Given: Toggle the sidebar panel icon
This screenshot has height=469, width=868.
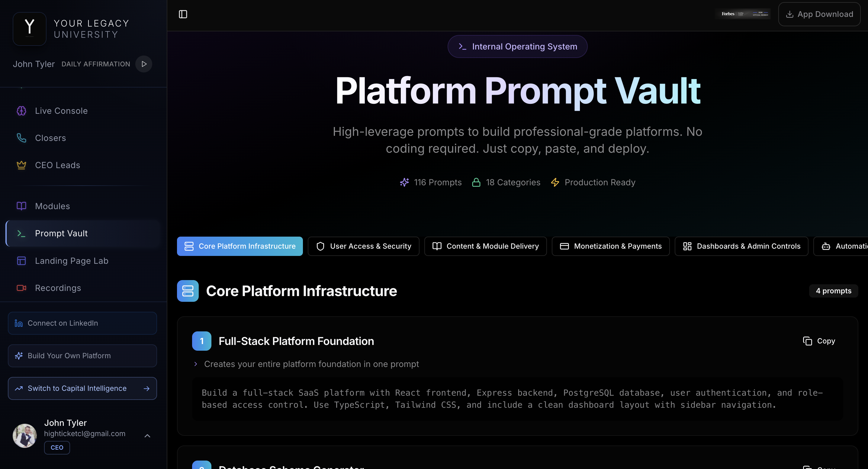Looking at the screenshot, I should tap(183, 14).
